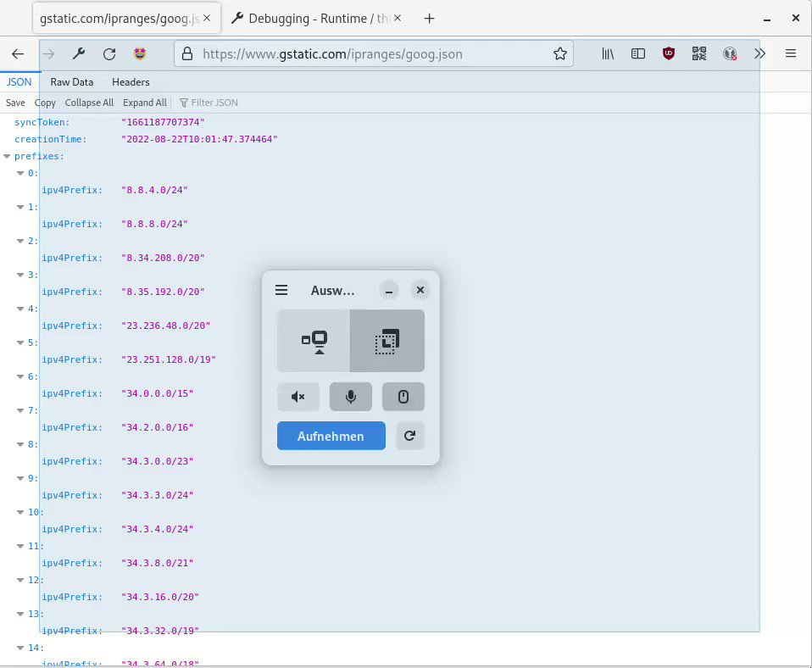Go back with the browser back arrow
The image size is (812, 668).
pos(18,54)
